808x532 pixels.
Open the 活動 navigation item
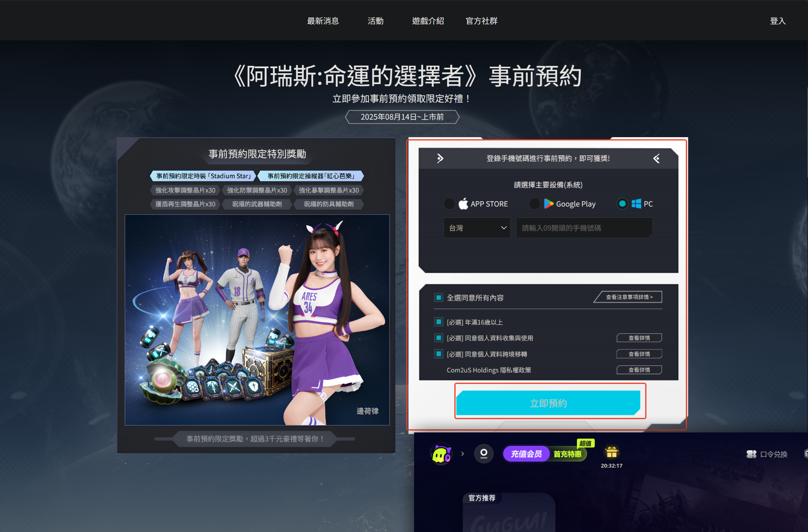[x=375, y=21]
